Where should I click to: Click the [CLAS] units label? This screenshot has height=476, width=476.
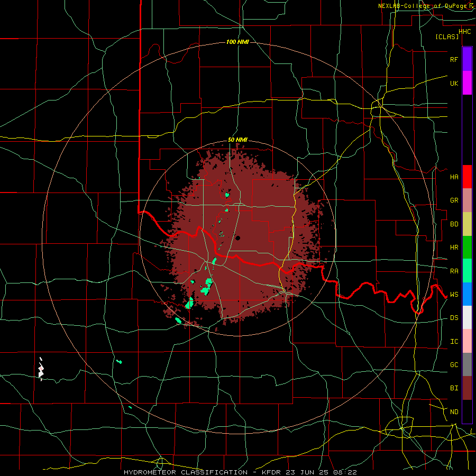click(x=447, y=36)
